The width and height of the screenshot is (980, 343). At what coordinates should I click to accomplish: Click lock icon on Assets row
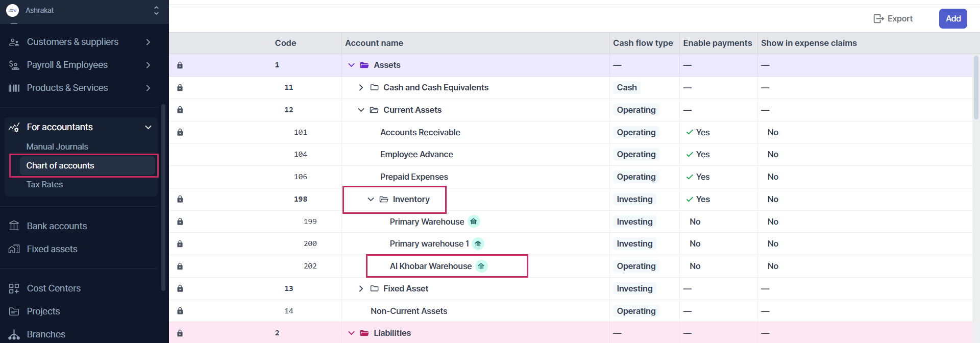180,65
